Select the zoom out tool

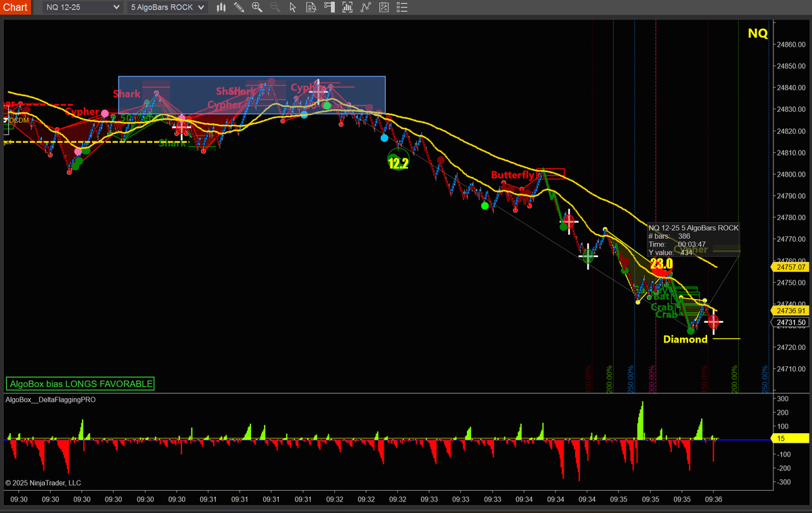274,7
